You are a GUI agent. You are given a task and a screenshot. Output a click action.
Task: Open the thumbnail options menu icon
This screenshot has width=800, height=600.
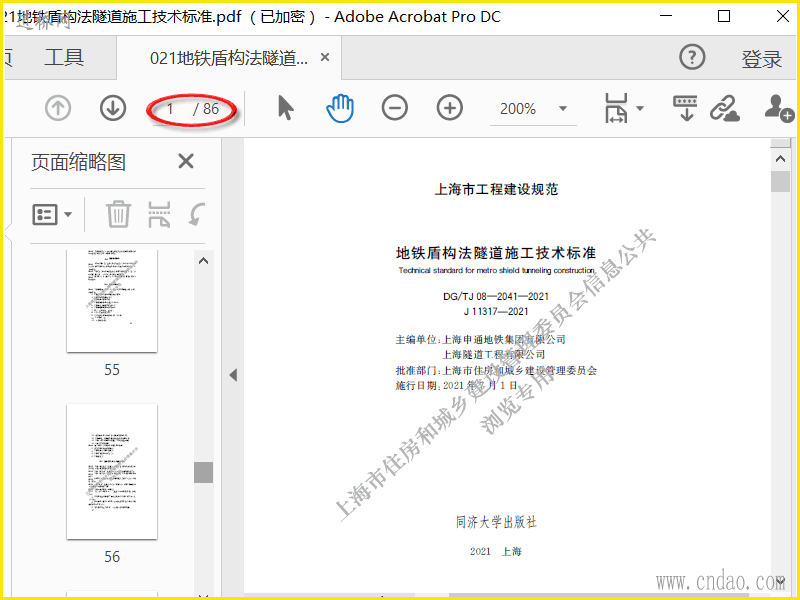point(52,215)
